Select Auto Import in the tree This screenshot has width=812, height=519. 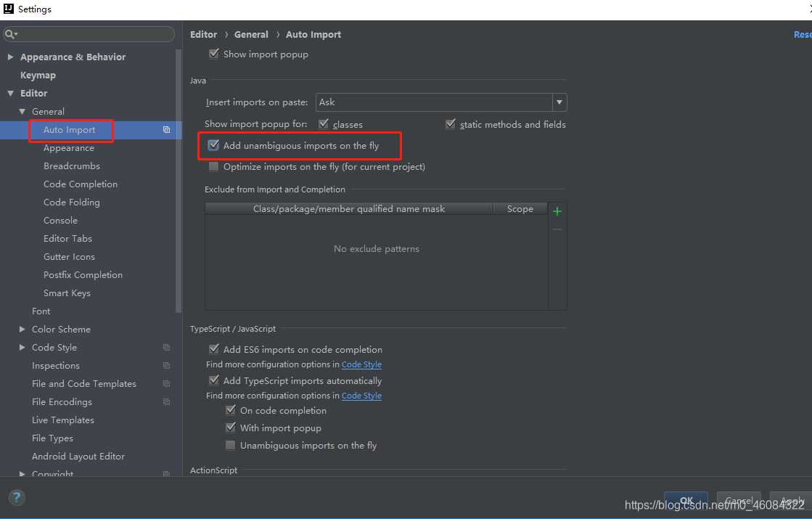pyautogui.click(x=70, y=129)
